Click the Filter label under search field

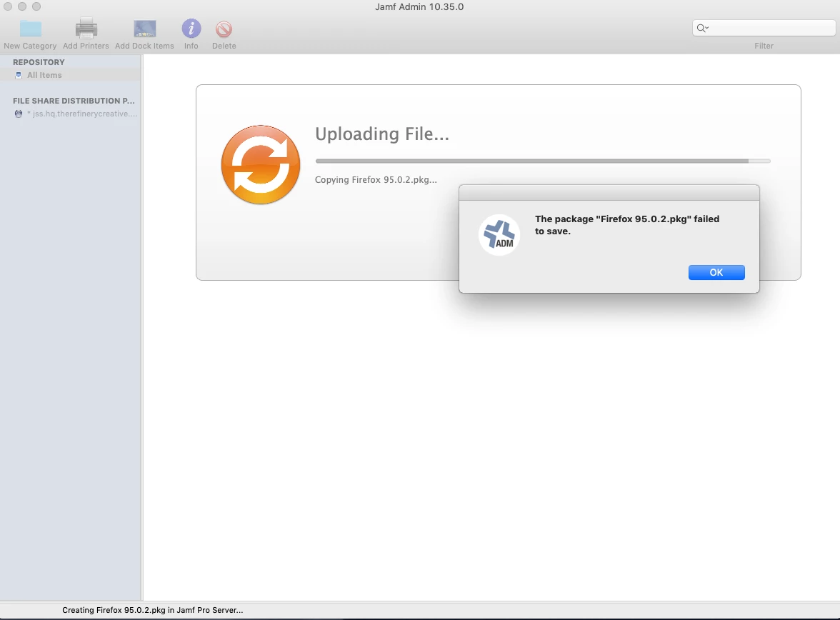point(764,46)
